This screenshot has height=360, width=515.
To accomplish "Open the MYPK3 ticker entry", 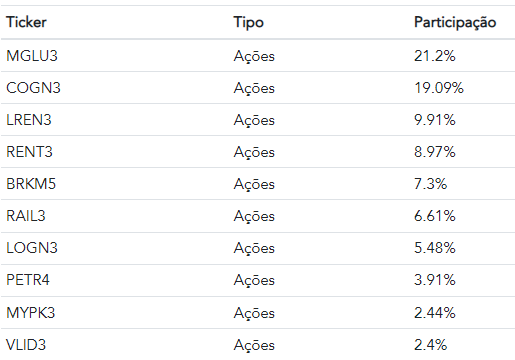I will pos(31,313).
